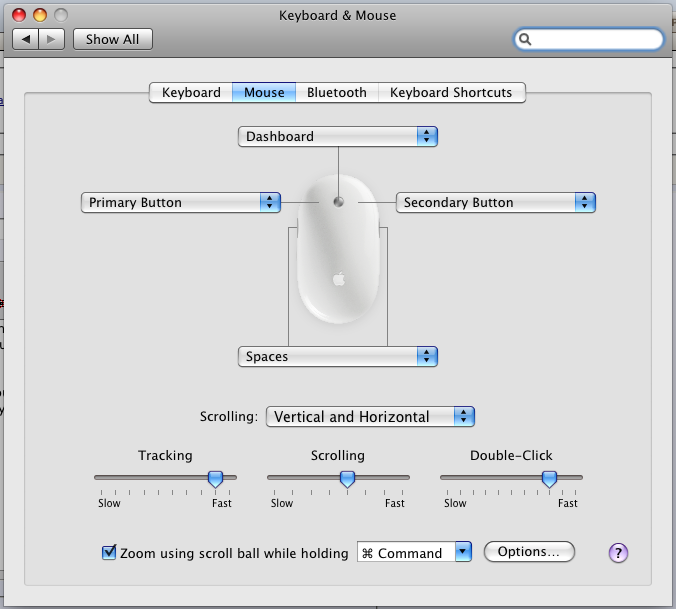Switch to the Keyboard tab
Viewport: 676px width, 609px height.
(191, 92)
